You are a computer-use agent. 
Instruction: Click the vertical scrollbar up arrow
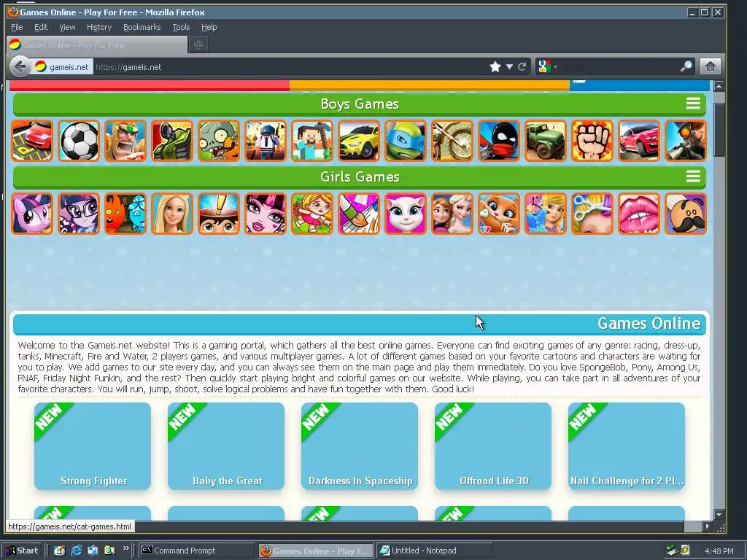pos(719,86)
